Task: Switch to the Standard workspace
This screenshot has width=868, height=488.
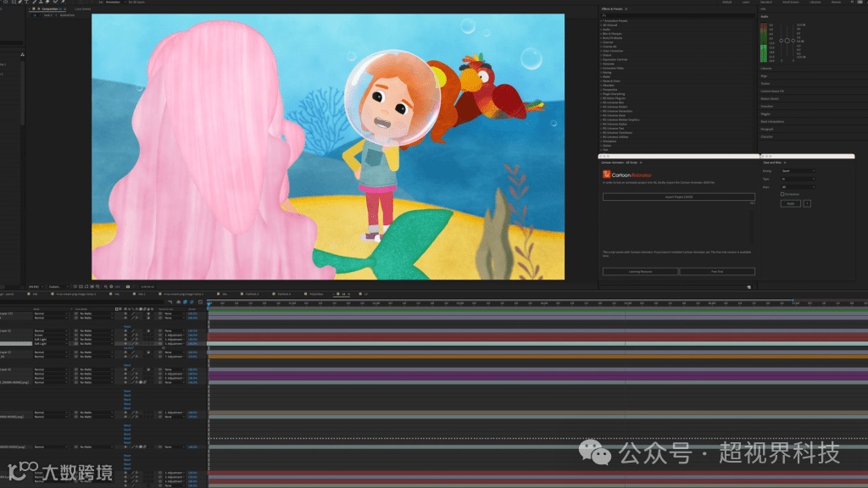Action: 766,3
